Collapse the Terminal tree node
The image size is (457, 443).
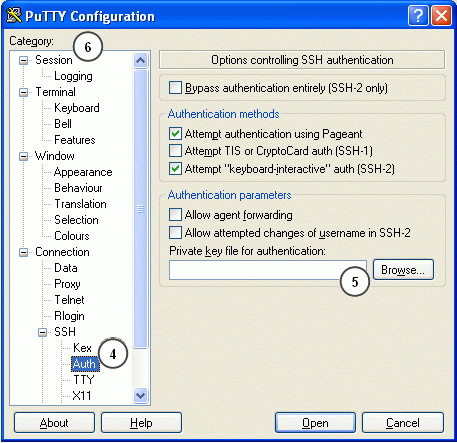pos(23,92)
